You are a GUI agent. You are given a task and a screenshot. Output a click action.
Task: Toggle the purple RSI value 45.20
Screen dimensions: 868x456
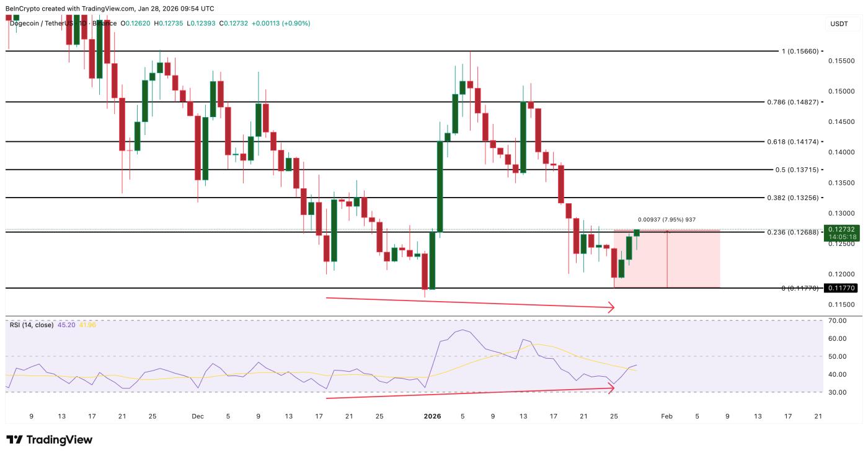(66, 325)
